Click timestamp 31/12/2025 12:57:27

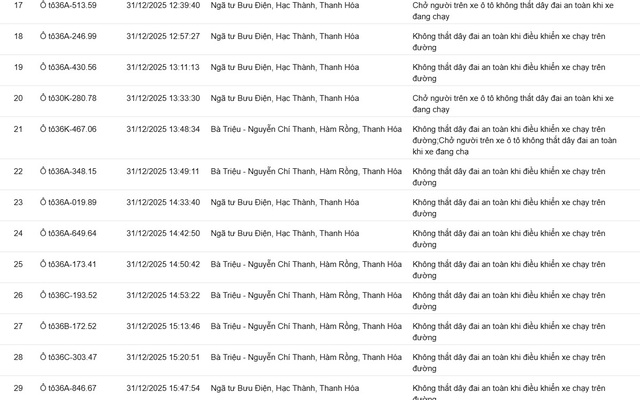point(163,36)
